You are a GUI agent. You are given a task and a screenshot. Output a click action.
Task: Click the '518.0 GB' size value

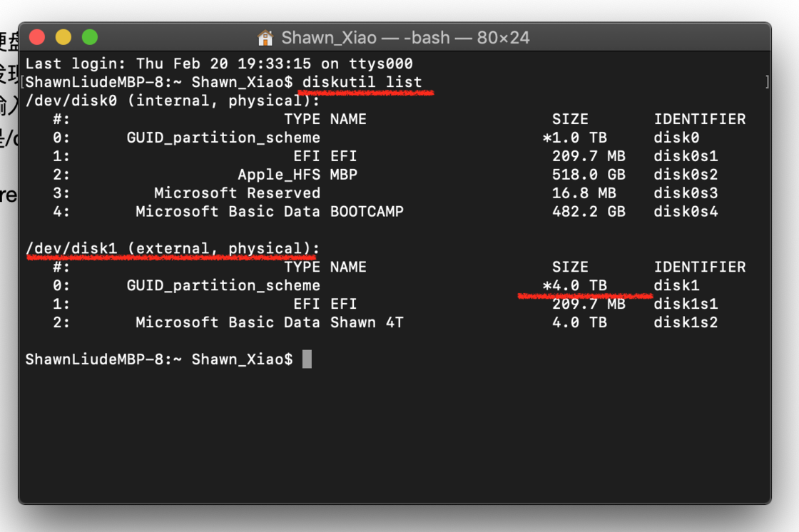[589, 174]
